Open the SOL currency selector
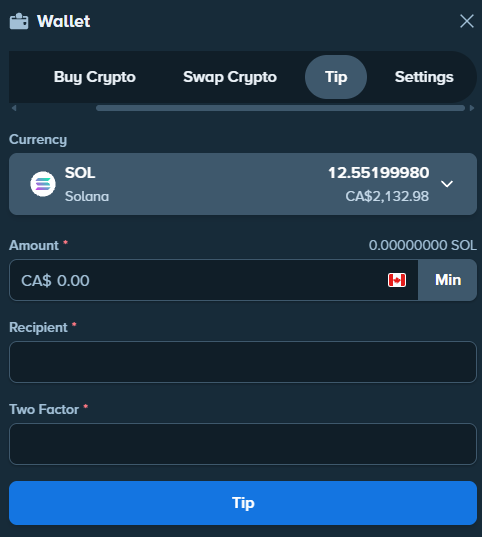 (243, 184)
